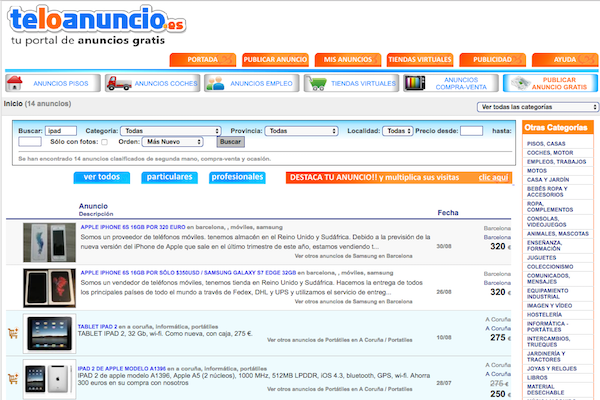600x400 pixels.
Task: Open 'IPAD 2 DE APPLE MODELO A1396' link
Action: point(122,369)
